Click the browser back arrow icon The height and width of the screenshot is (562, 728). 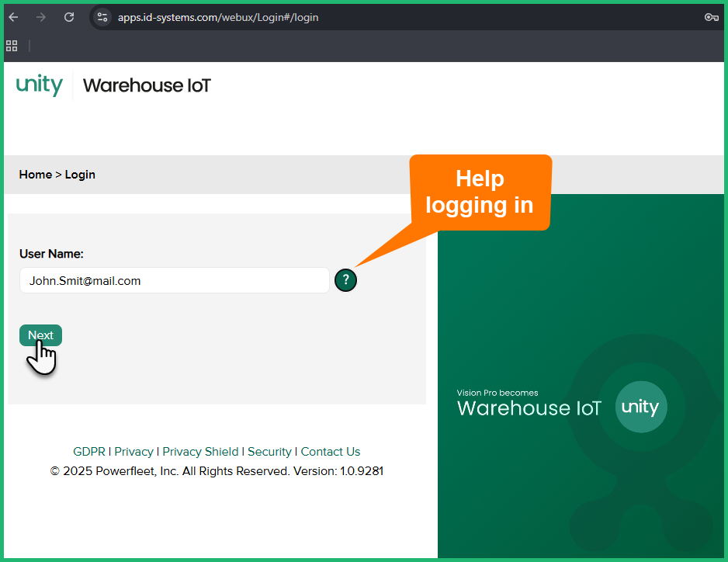pos(13,16)
